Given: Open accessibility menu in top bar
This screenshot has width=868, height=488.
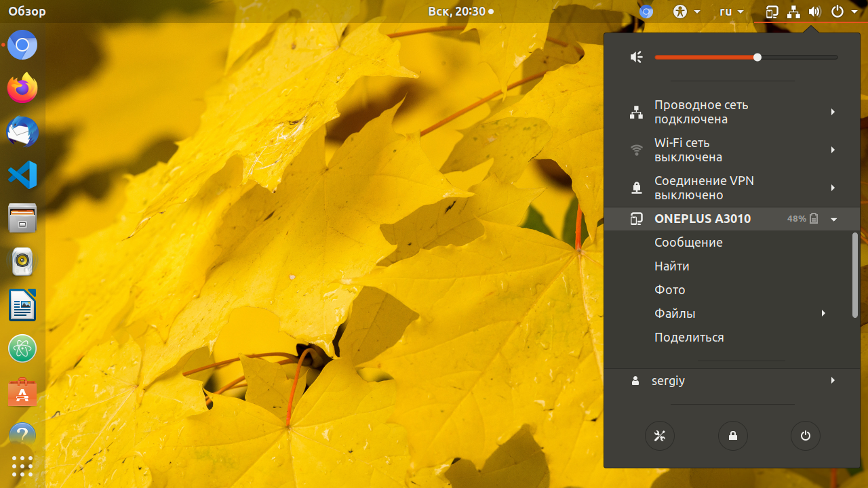Looking at the screenshot, I should [x=686, y=12].
